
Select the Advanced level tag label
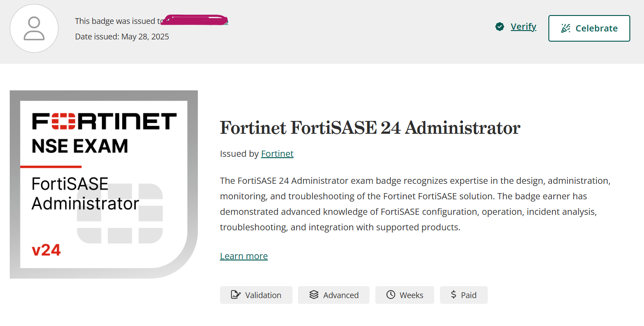click(341, 295)
